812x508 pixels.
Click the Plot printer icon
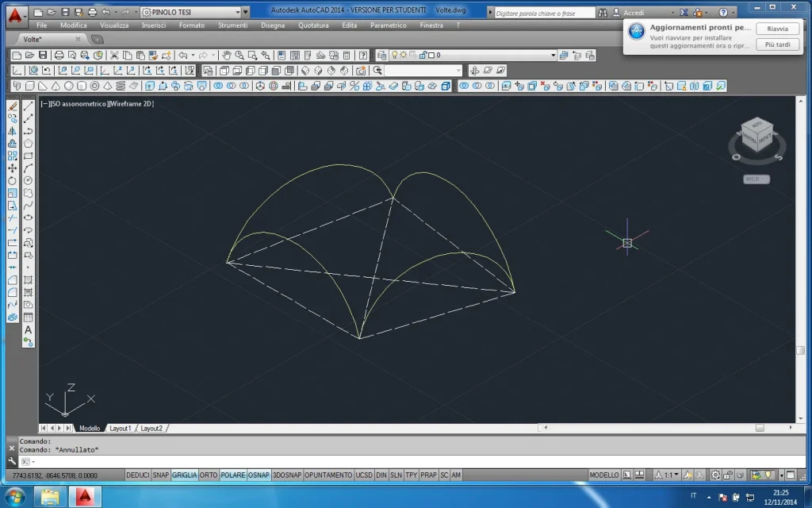click(x=59, y=55)
